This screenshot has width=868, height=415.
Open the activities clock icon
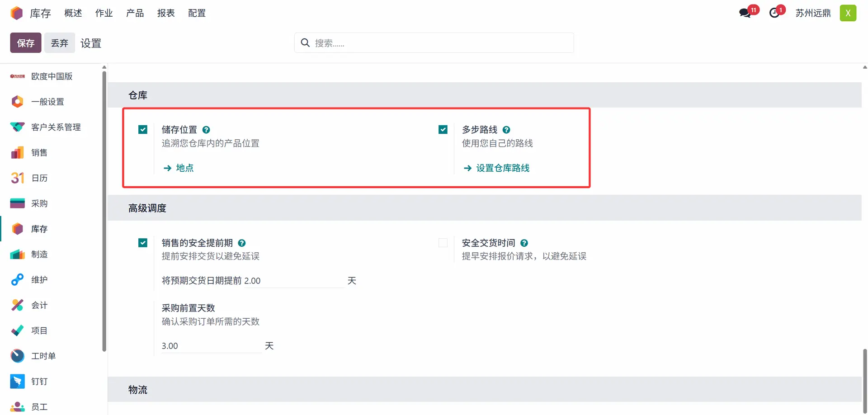coord(774,13)
